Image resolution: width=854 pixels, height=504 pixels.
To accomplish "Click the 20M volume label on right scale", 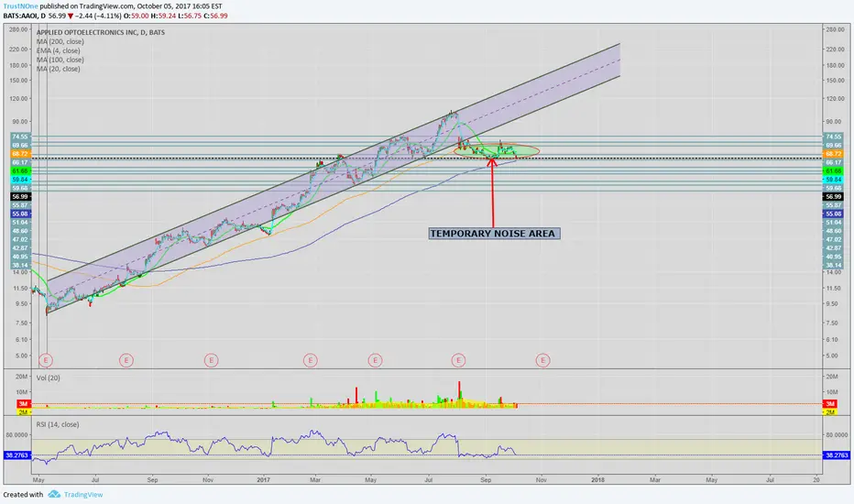I will tap(832, 377).
